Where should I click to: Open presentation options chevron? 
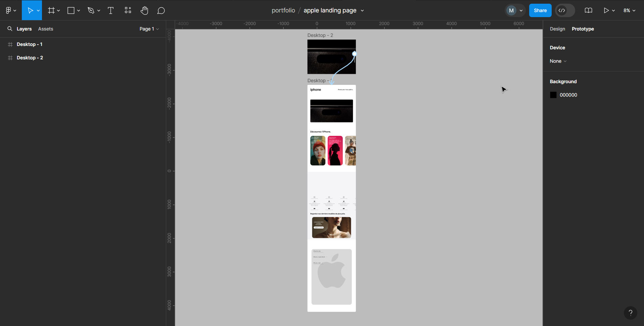[x=613, y=11]
